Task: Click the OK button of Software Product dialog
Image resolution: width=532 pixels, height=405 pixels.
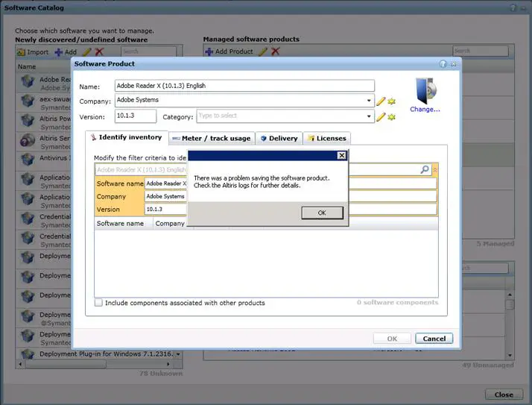Action: pos(392,339)
